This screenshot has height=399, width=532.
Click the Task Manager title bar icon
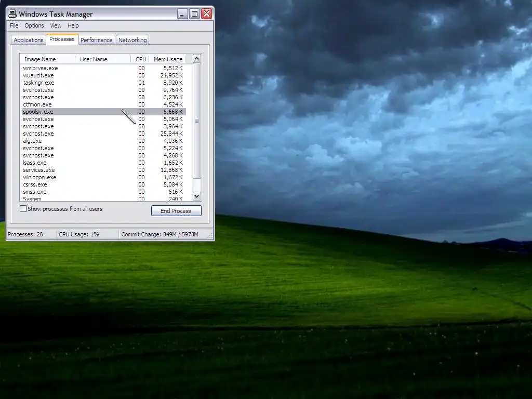point(12,14)
